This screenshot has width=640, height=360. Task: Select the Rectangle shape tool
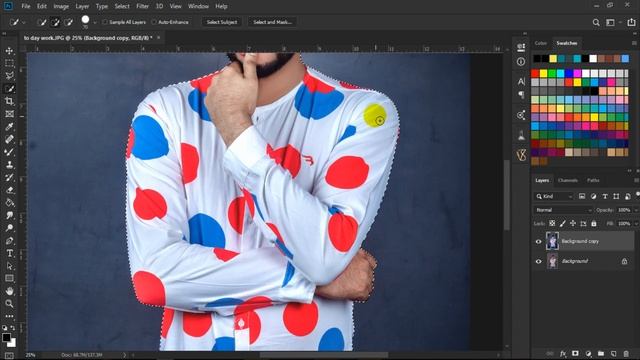click(9, 278)
